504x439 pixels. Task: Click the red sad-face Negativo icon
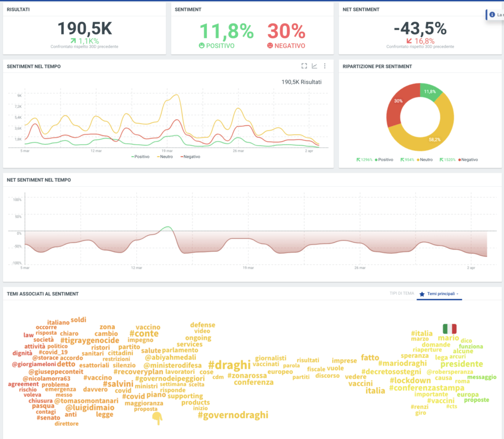coord(270,45)
